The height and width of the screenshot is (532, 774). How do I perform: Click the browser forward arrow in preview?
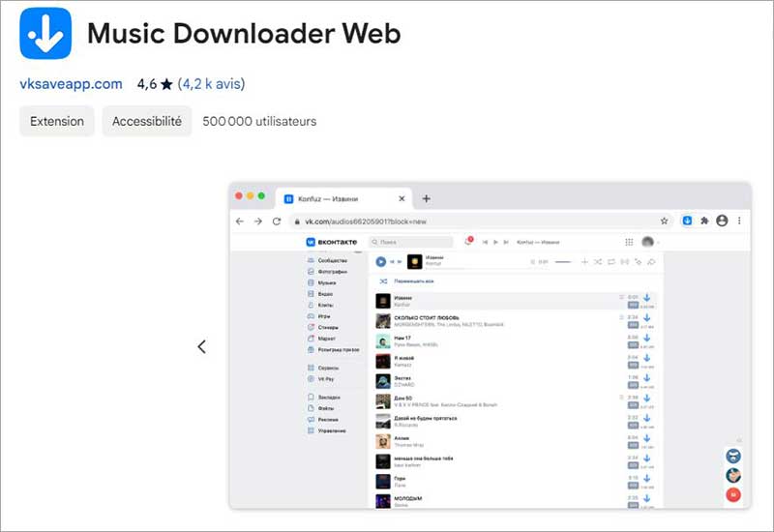click(x=258, y=222)
